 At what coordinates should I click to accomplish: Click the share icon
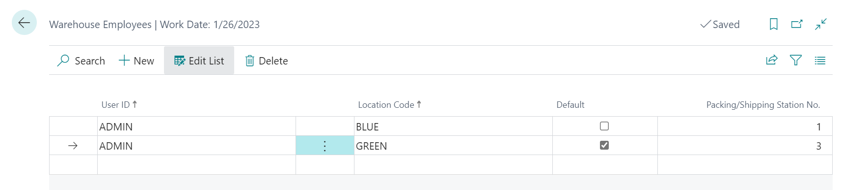pos(772,60)
